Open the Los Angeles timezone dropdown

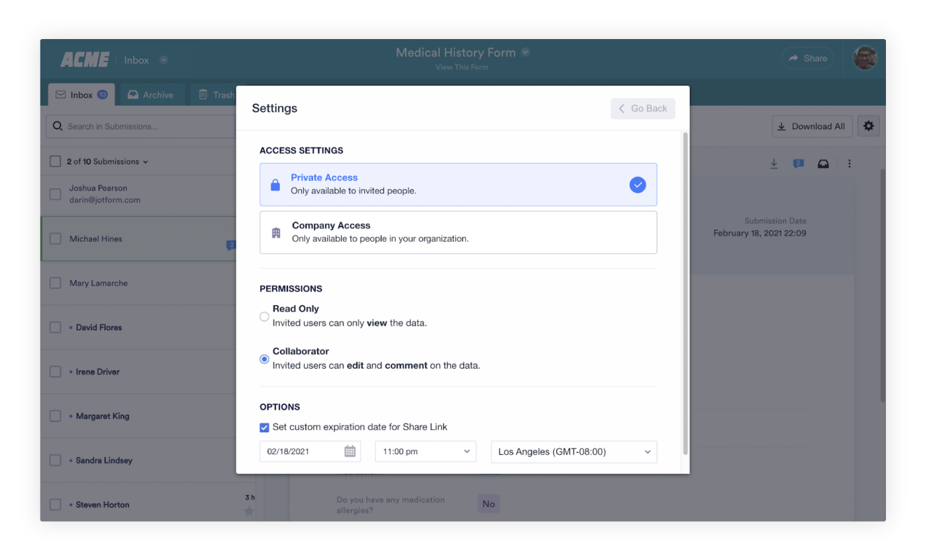click(573, 451)
